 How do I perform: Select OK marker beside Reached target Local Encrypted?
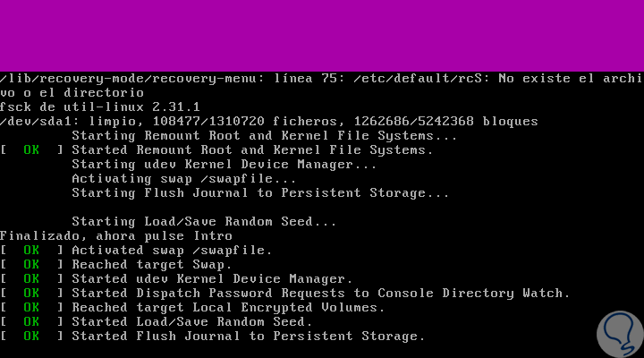tap(31, 308)
